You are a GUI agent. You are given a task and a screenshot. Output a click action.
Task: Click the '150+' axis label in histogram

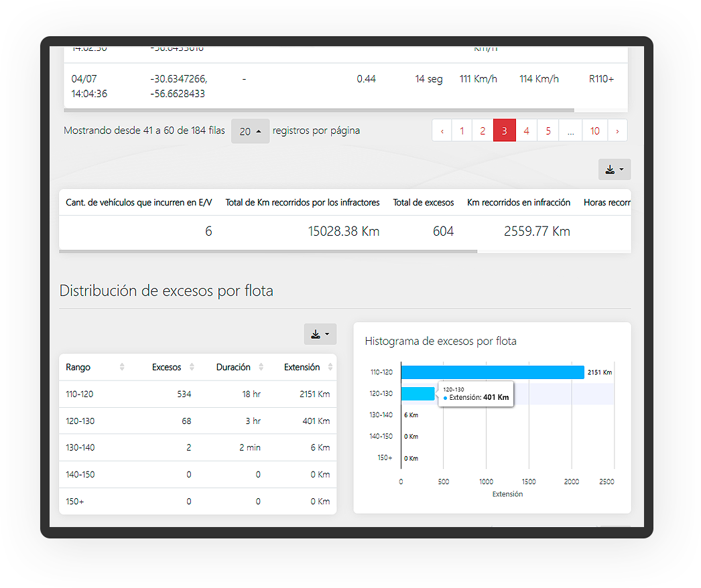tap(385, 458)
